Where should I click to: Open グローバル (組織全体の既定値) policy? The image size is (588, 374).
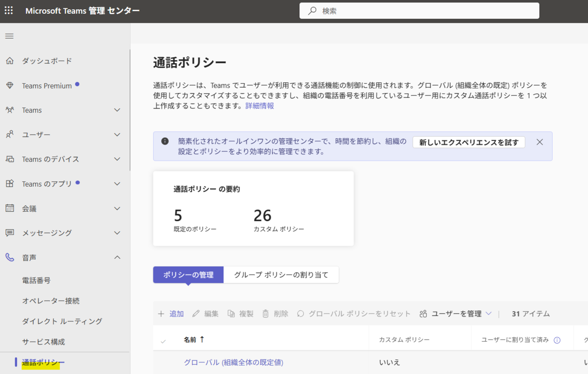[234, 362]
